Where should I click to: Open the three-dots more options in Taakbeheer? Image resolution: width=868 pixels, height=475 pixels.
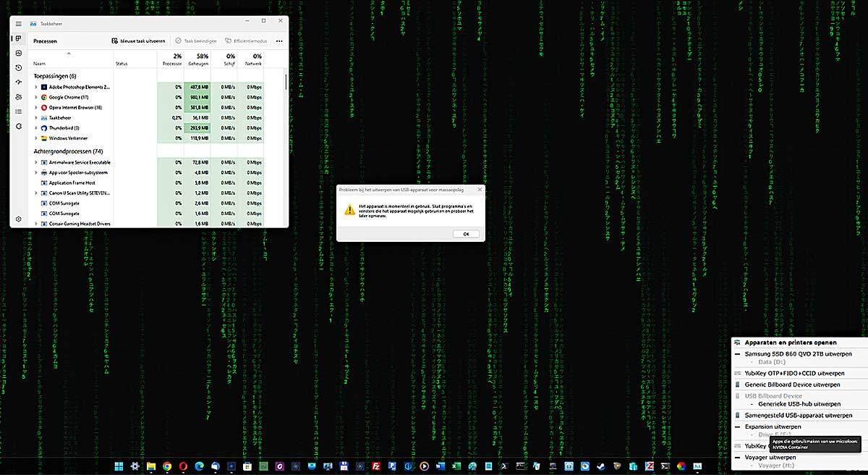279,41
